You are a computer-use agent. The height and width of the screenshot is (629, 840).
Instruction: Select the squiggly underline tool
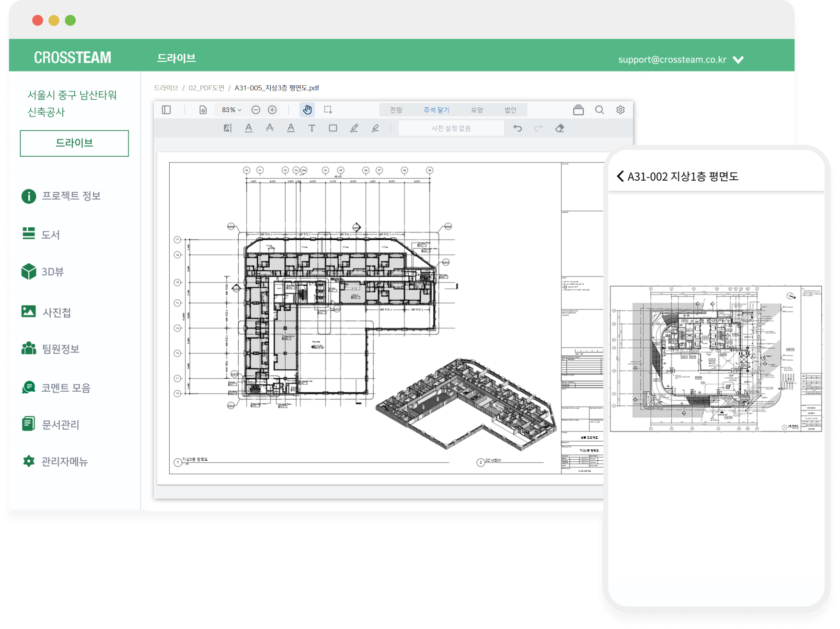pyautogui.click(x=291, y=128)
